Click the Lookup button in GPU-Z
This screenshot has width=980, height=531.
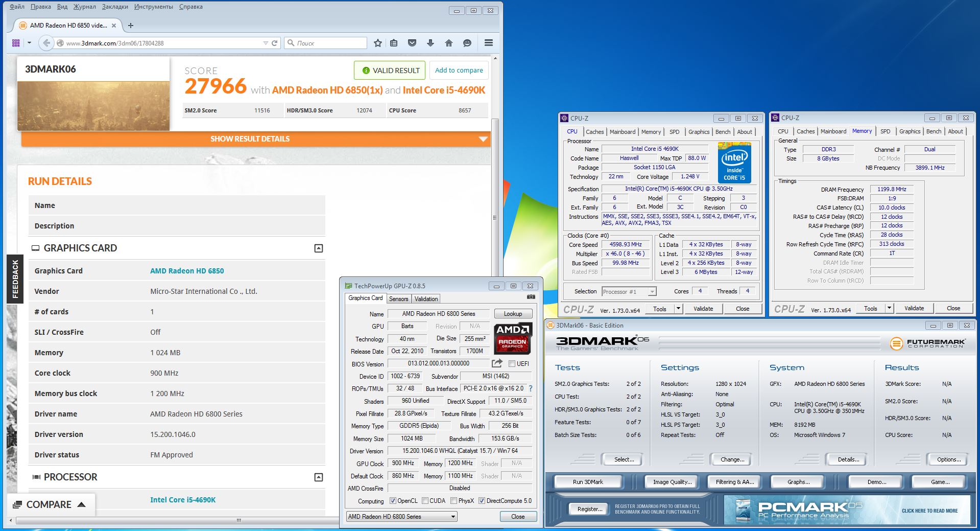(513, 314)
